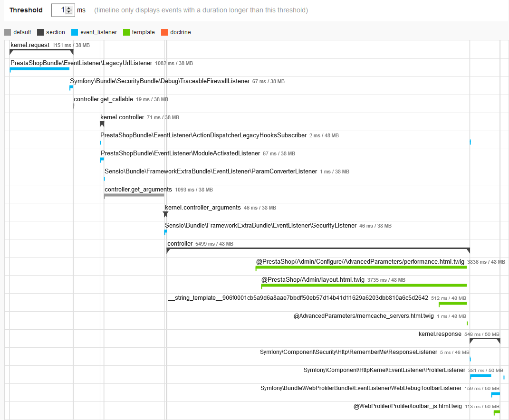The image size is (509, 420).
Task: Click the blue event_listener legend swatch
Action: [75, 32]
